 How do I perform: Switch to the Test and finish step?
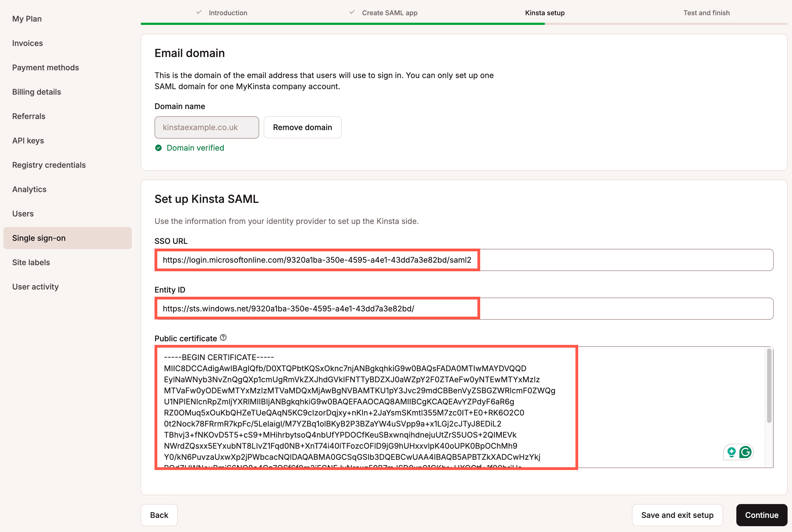(x=706, y=12)
